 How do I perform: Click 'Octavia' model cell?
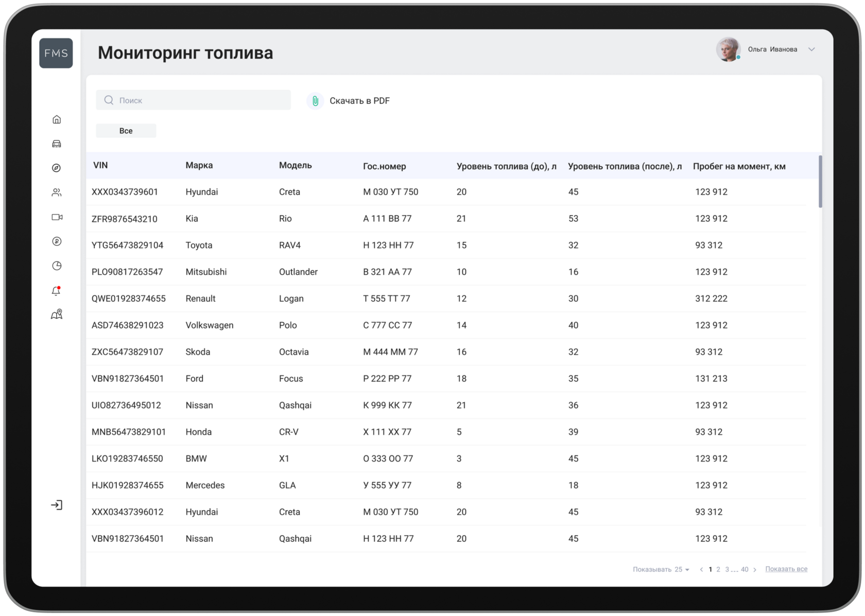click(293, 352)
